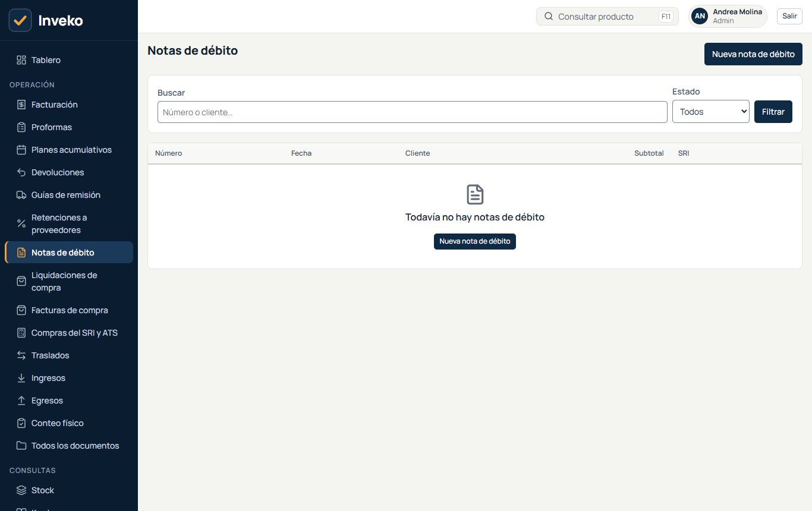Click the Compras del SRI calculator icon
Viewport: 812px width, 511px height.
(x=21, y=333)
